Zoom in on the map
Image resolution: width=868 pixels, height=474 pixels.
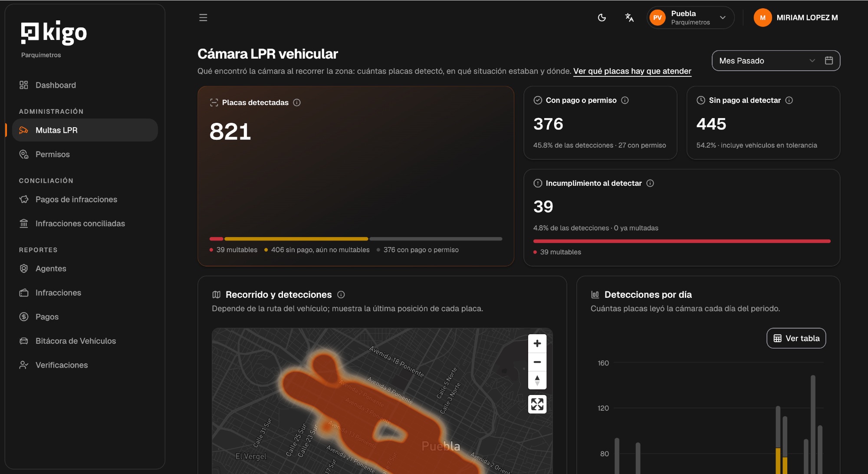537,343
